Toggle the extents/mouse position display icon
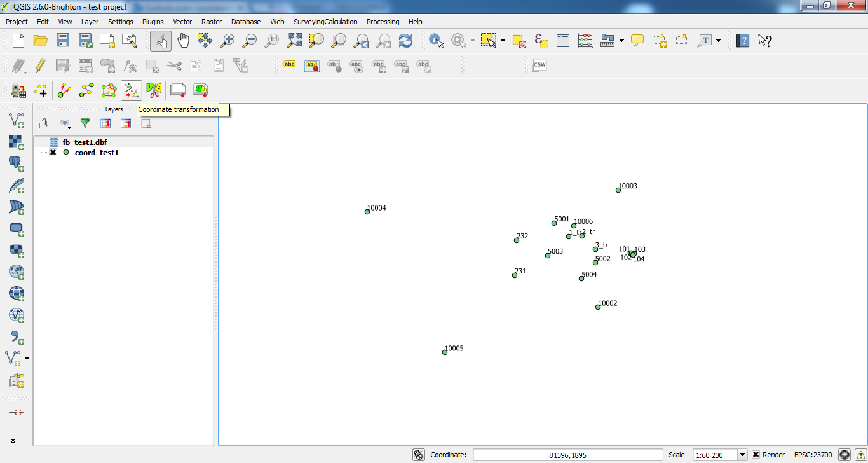Image resolution: width=868 pixels, height=463 pixels. click(x=418, y=455)
